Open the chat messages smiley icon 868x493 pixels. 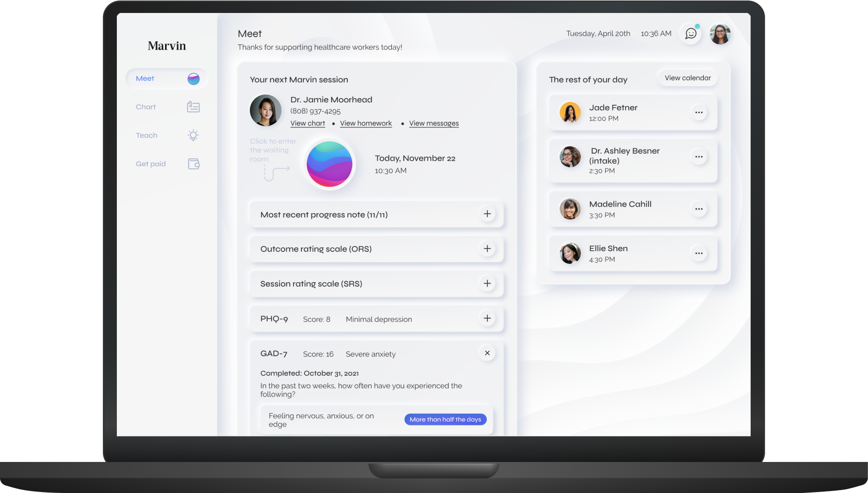(691, 34)
